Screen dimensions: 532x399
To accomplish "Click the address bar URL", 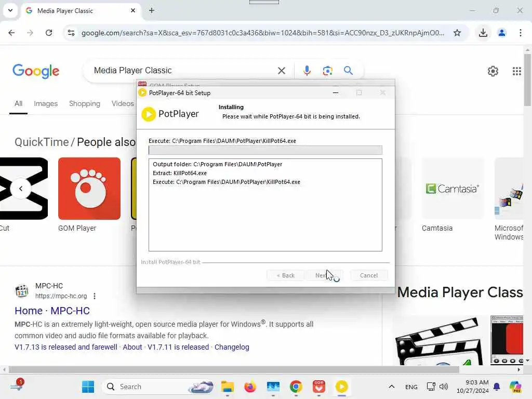I will (263, 33).
